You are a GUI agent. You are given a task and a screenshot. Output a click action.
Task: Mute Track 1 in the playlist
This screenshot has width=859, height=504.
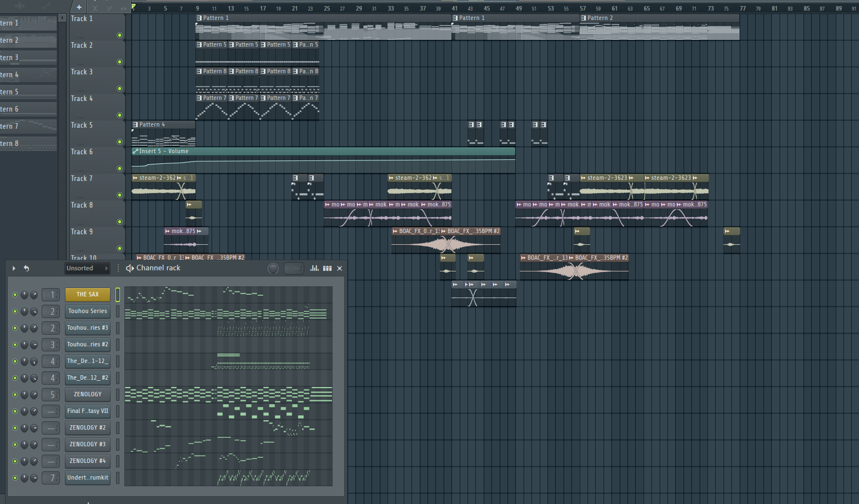(x=119, y=35)
